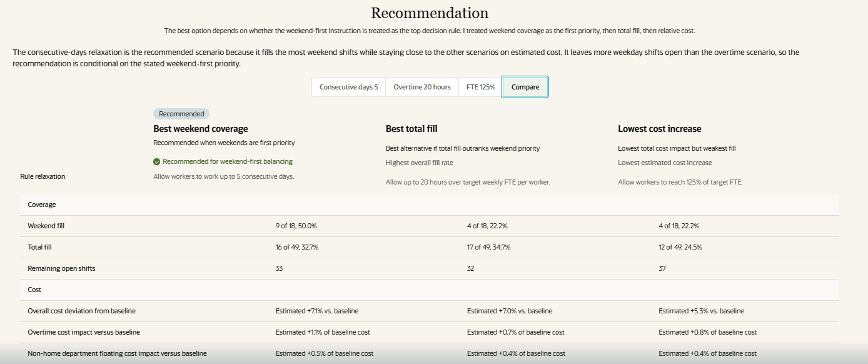Viewport: 868px width, 364px height.
Task: Click Estimated +0.5% of baseline cost cell
Action: point(325,353)
